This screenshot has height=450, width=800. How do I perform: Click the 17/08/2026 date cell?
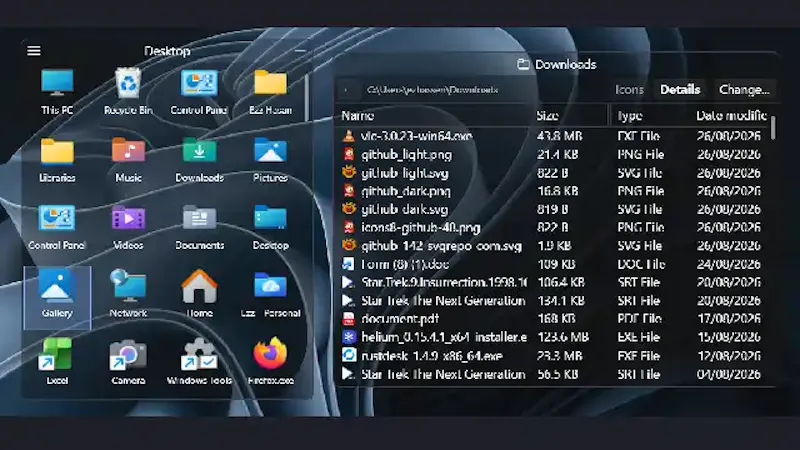pyautogui.click(x=729, y=319)
